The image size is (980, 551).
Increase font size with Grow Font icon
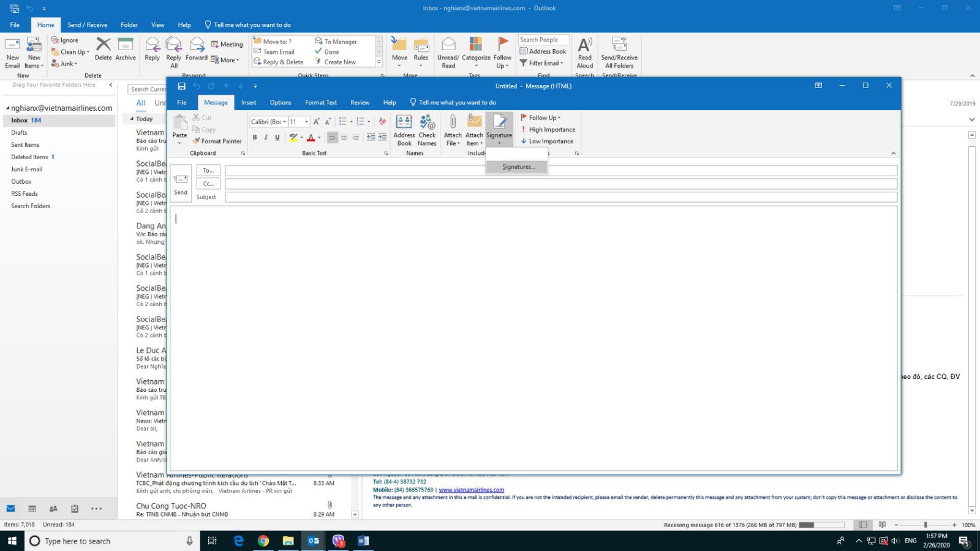coord(317,121)
